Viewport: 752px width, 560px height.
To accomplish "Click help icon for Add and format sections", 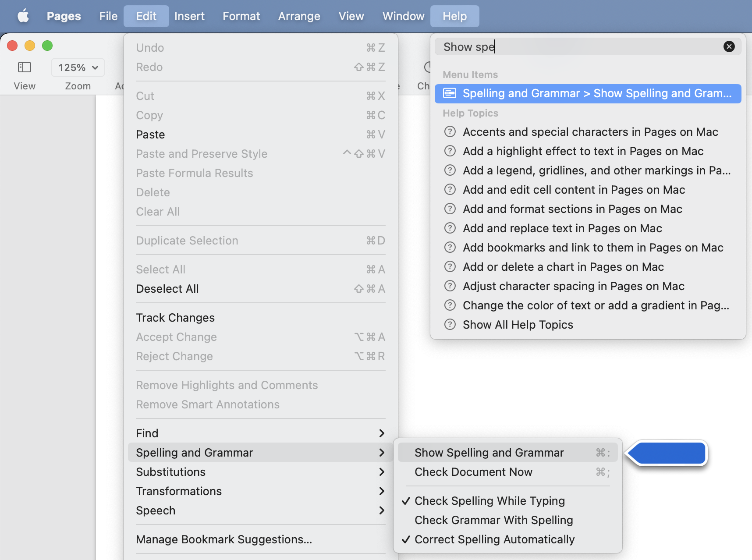I will [450, 209].
